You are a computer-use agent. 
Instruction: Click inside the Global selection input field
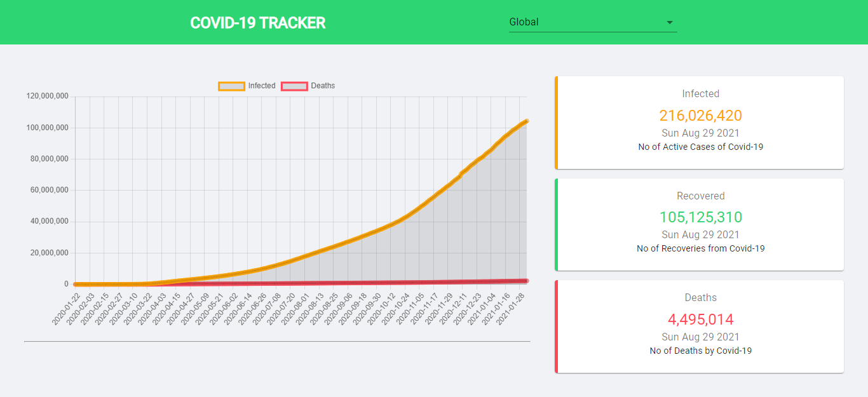(559, 22)
